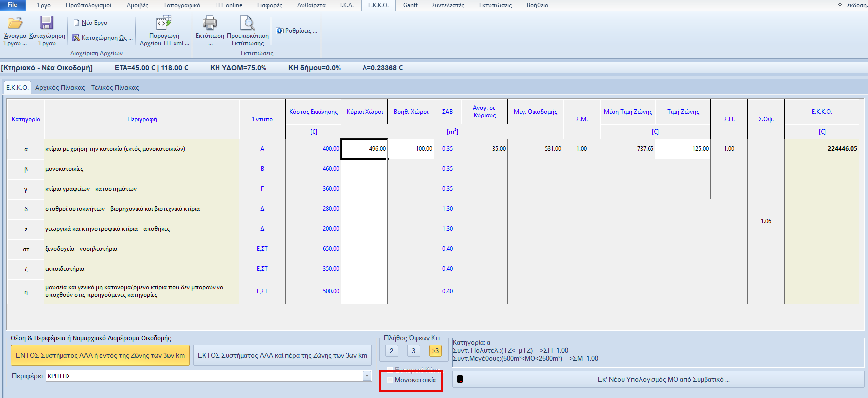Screen dimensions: 868x398
Task: Open Προεπισκόπιση Εκτύπωσης magnifier icon
Action: pos(247,23)
